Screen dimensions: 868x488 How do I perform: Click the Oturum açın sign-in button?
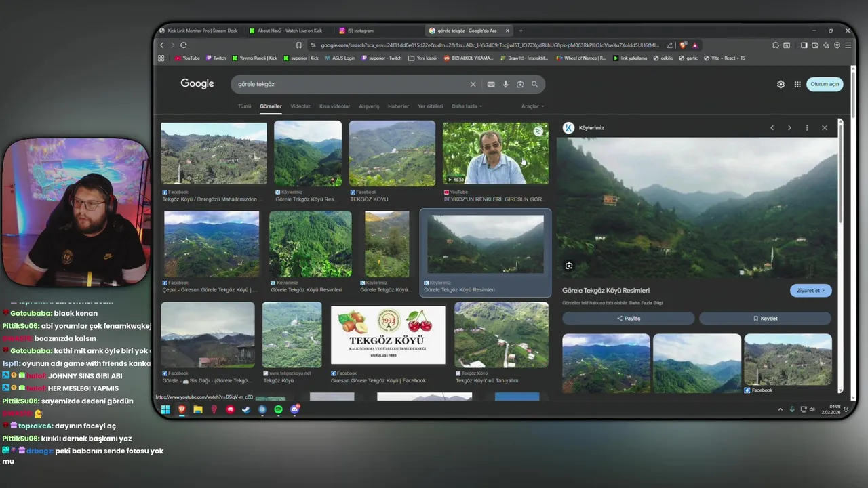point(825,84)
